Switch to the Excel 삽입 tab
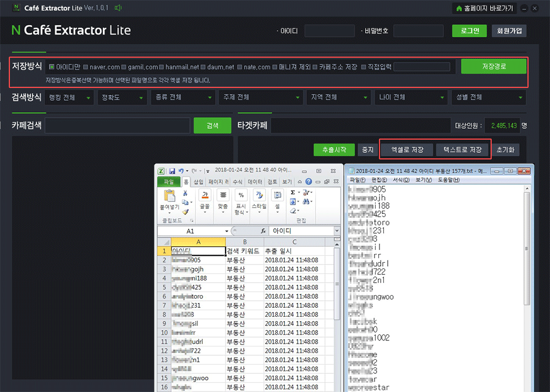 (199, 181)
